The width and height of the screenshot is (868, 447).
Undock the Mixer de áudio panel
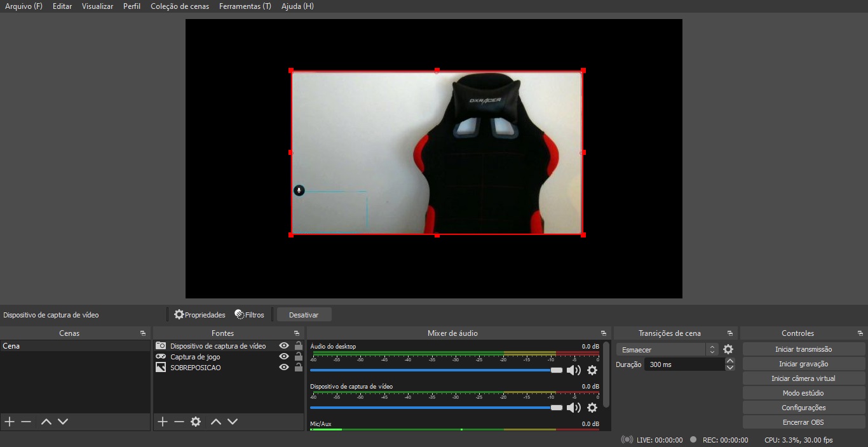[604, 333]
